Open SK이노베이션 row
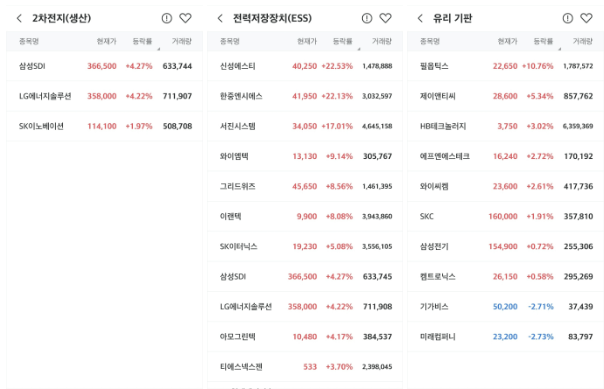 coord(104,126)
